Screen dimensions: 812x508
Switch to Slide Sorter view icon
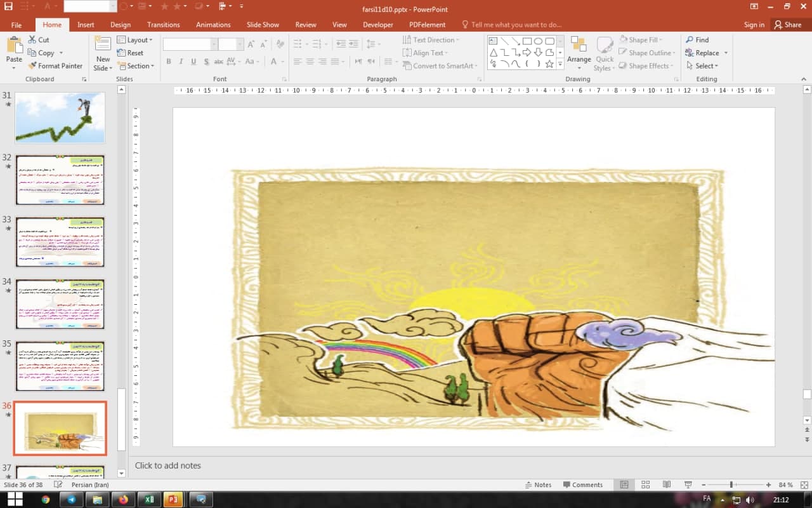(645, 485)
